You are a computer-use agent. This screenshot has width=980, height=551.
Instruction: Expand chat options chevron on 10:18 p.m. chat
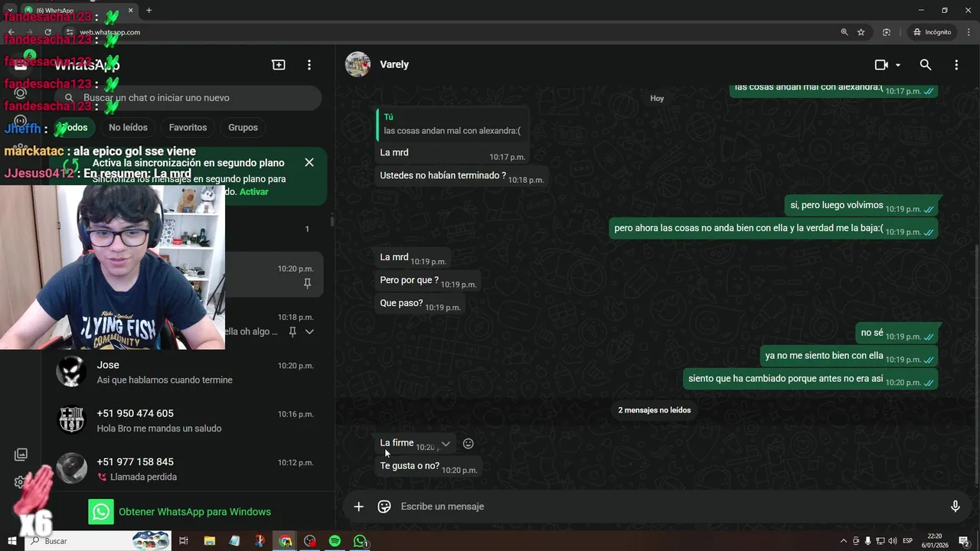[309, 331]
